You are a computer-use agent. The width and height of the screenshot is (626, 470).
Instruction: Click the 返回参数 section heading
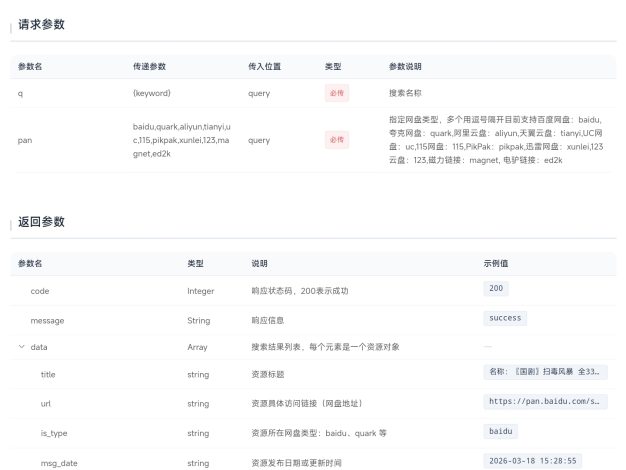click(41, 222)
